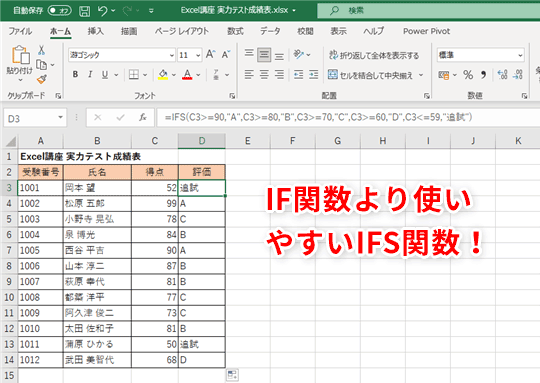This screenshot has width=540, height=383.
Task: Click 折り返して全体を表示する button
Action: 374,55
